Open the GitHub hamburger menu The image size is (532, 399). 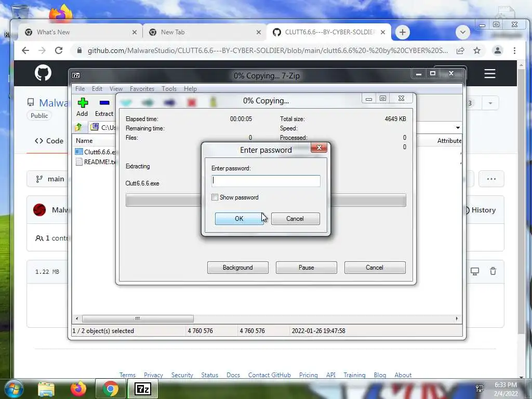click(x=489, y=73)
